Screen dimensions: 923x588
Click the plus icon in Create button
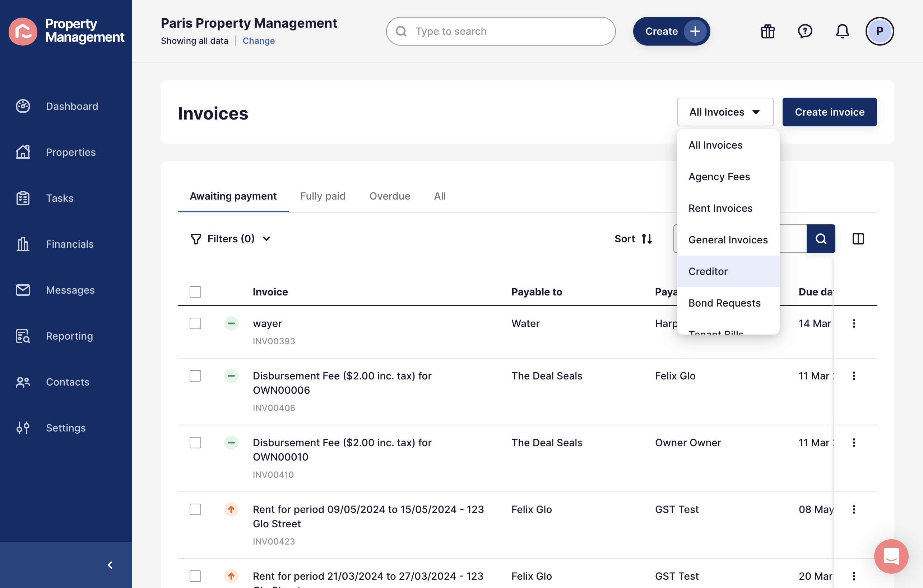click(695, 31)
